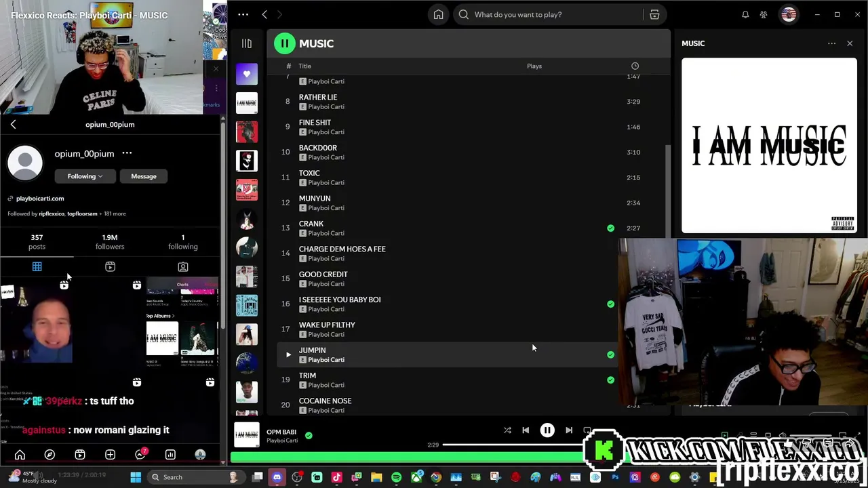Sort tracks by the Title column
The width and height of the screenshot is (868, 488).
[x=305, y=66]
